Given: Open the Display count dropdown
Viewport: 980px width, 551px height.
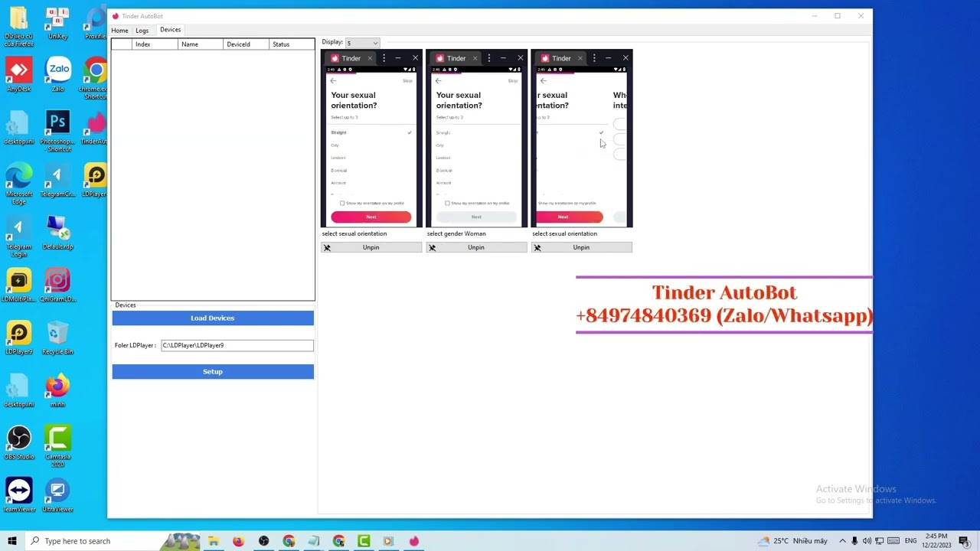Looking at the screenshot, I should coord(362,43).
